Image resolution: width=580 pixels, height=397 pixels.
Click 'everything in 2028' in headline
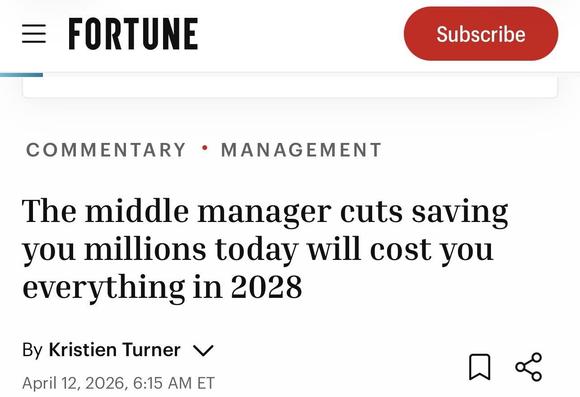coord(162,288)
